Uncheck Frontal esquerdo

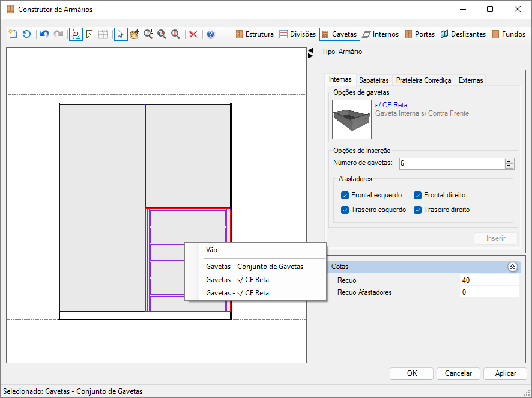[345, 196]
